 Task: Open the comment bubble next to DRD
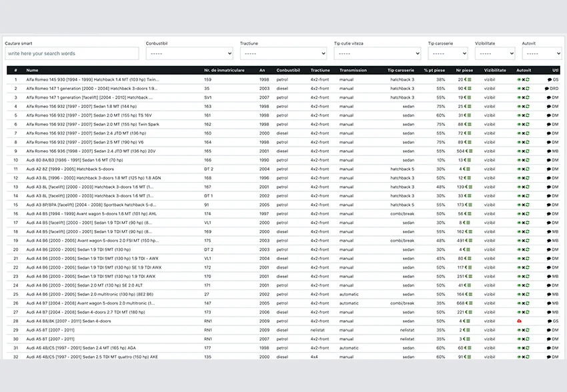[547, 89]
